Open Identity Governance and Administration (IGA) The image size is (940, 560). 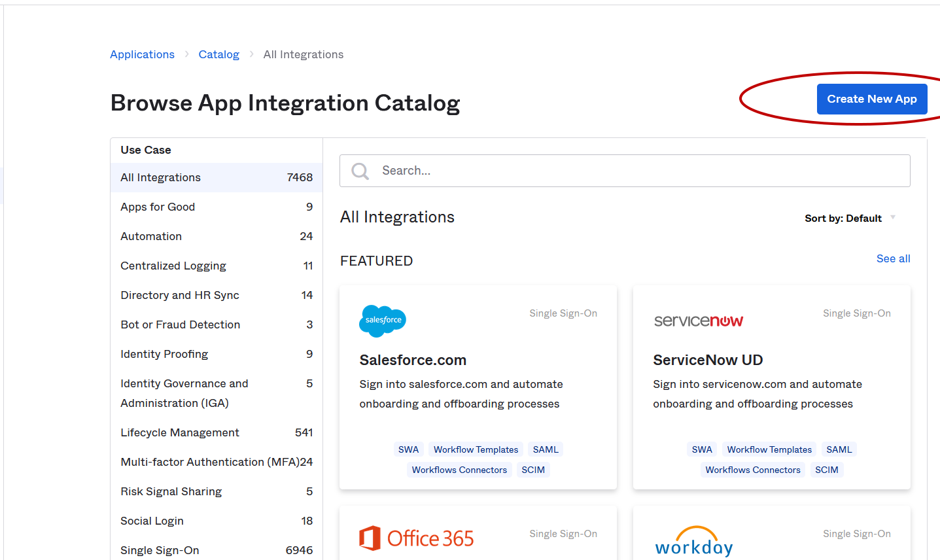(x=217, y=393)
